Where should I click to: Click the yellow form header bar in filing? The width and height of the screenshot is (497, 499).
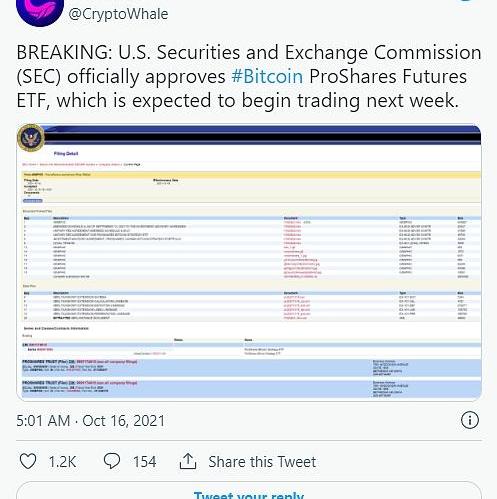pyautogui.click(x=251, y=174)
